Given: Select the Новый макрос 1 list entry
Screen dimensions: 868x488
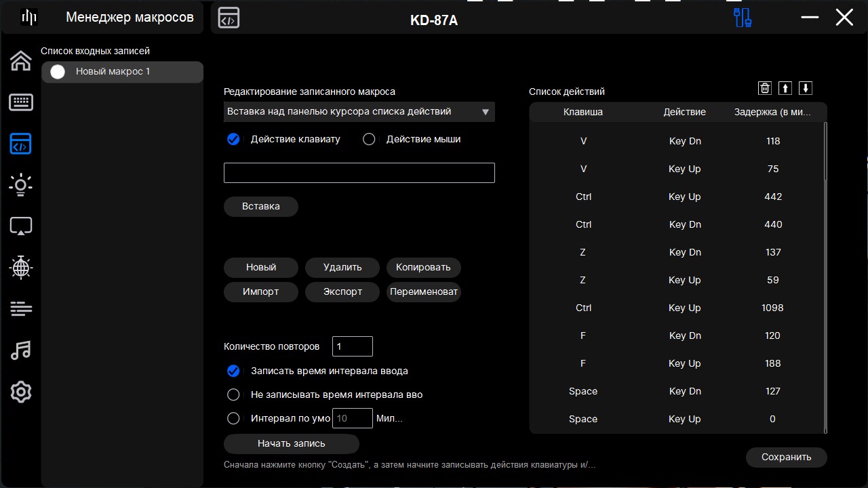Looking at the screenshot, I should (123, 72).
